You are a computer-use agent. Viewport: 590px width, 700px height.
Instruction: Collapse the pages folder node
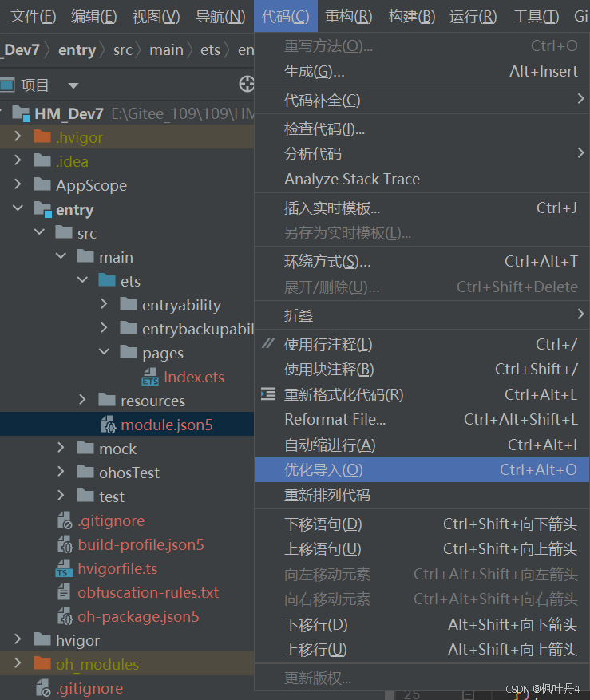(104, 352)
